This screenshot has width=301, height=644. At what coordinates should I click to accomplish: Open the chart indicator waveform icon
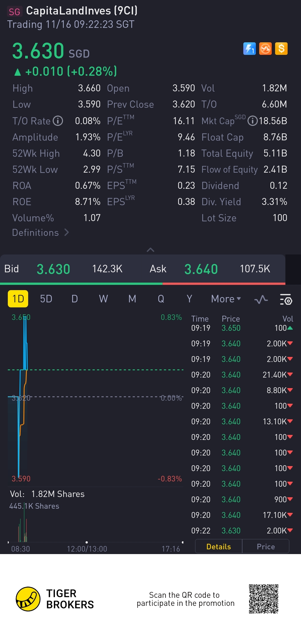261,299
